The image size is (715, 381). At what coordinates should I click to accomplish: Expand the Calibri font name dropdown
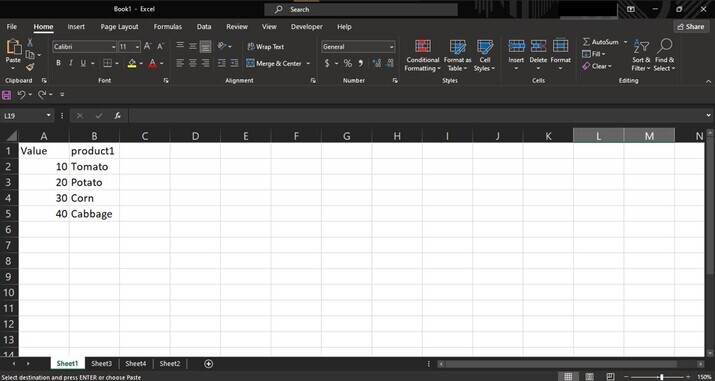click(114, 46)
